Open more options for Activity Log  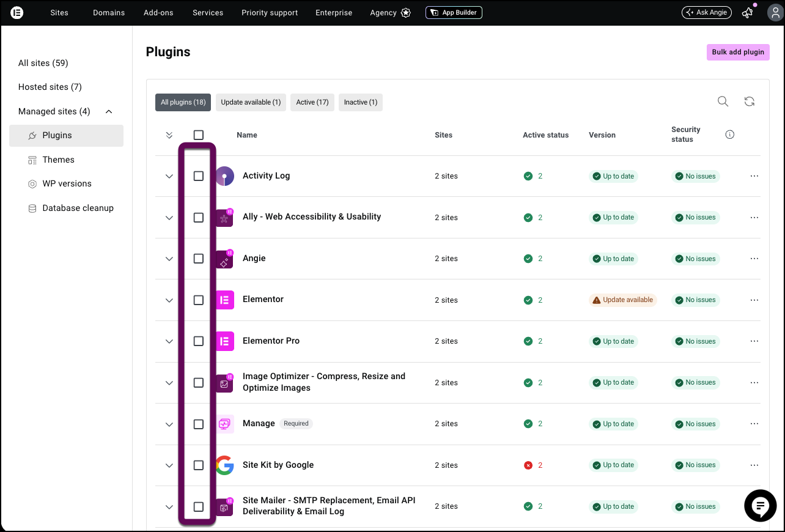754,176
